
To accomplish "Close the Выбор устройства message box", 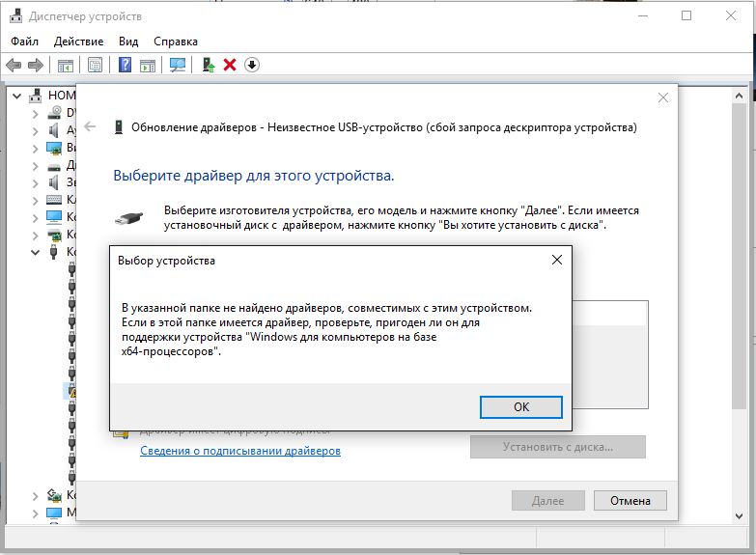I will (x=557, y=260).
